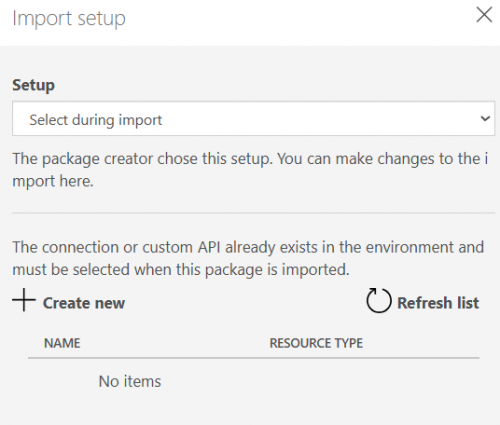Screen dimensions: 500x425
Task: Sort by the RESOURCE TYPE column header
Action: [x=316, y=343]
